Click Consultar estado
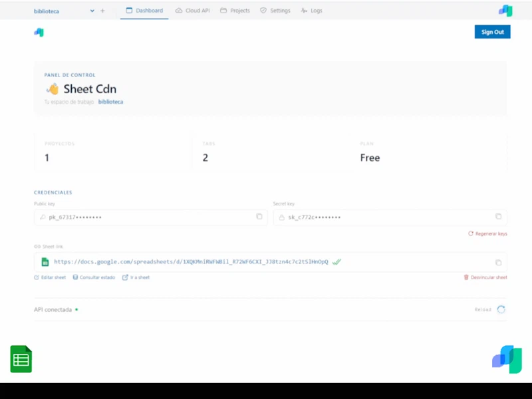The width and height of the screenshot is (532, 399). point(94,277)
